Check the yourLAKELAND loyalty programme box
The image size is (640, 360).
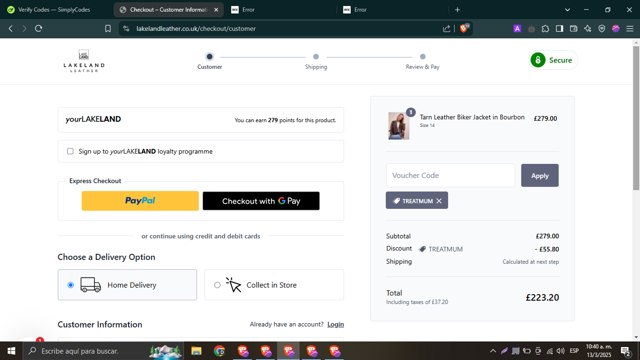pyautogui.click(x=70, y=151)
